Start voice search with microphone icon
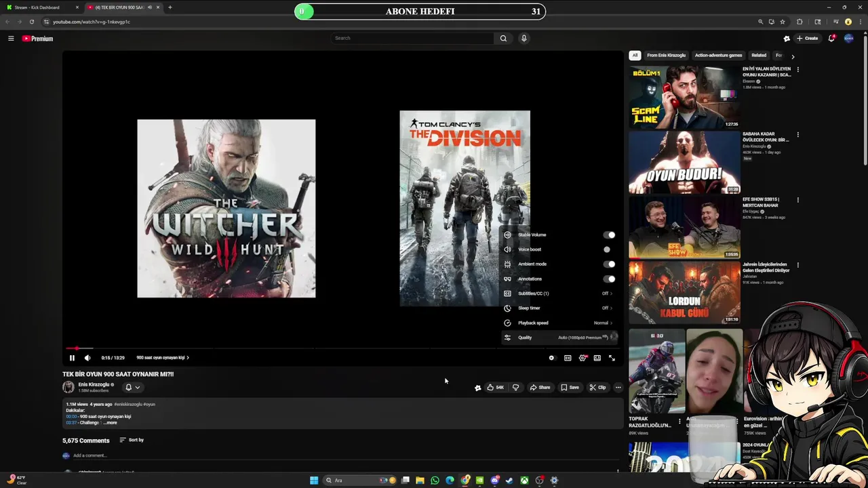 point(524,39)
